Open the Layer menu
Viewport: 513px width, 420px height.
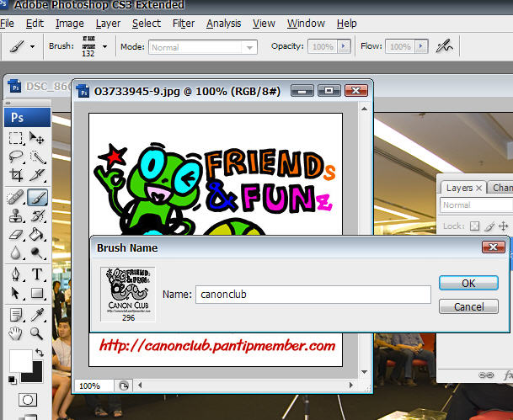coord(108,24)
